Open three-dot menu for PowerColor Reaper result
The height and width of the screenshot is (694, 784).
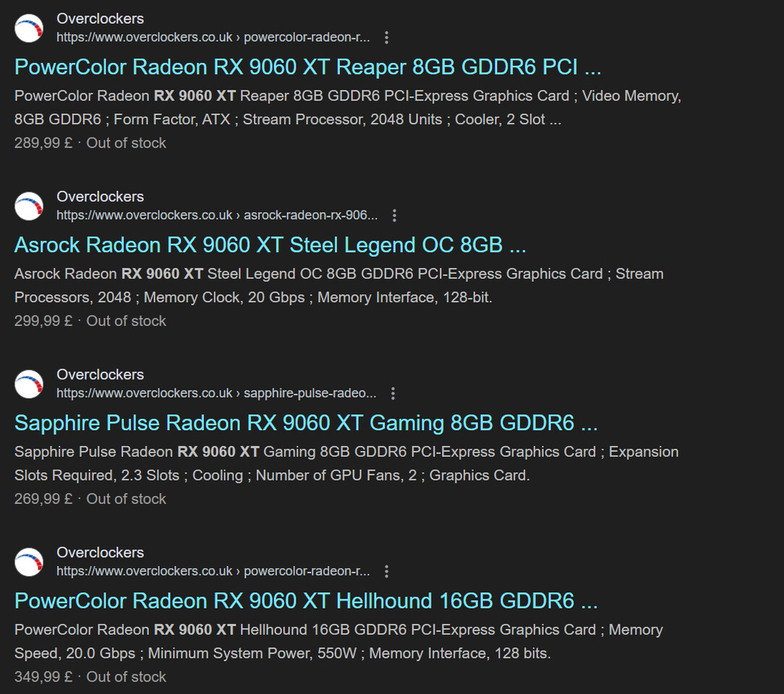click(x=386, y=38)
